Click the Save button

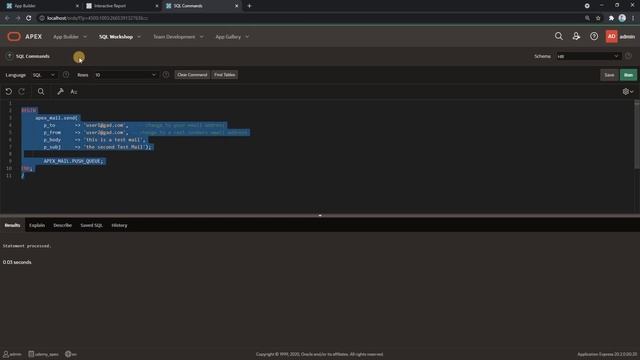609,75
